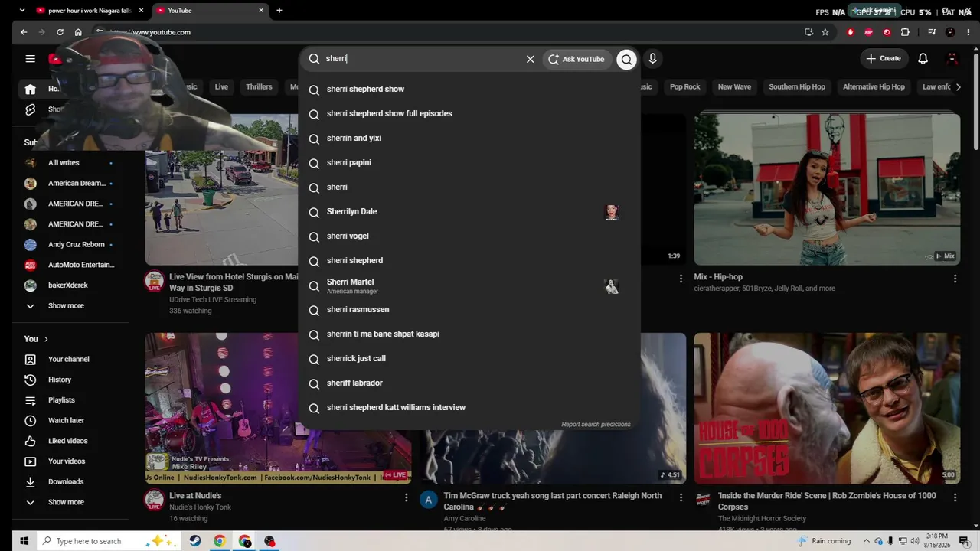This screenshot has width=980, height=551.
Task: Open the bakerXderek subscription
Action: click(x=70, y=285)
